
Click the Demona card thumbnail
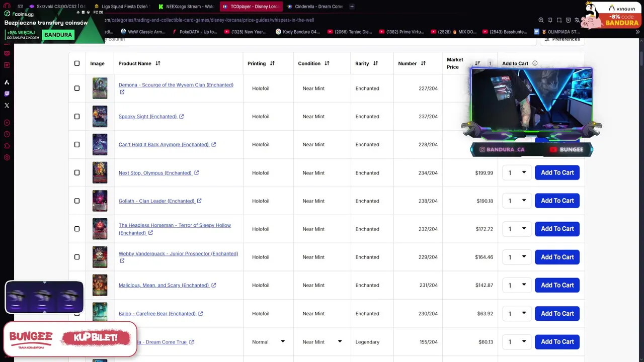point(100,88)
